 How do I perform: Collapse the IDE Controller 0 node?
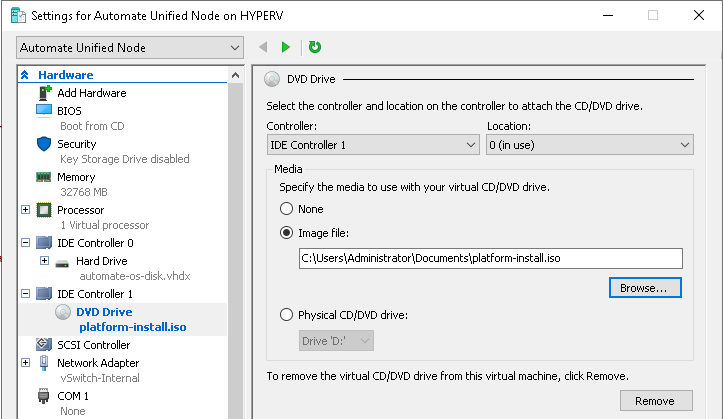[26, 243]
